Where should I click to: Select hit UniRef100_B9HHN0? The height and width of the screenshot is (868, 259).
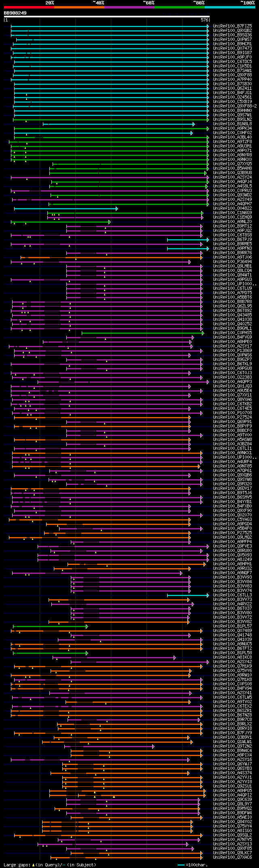[232, 110]
